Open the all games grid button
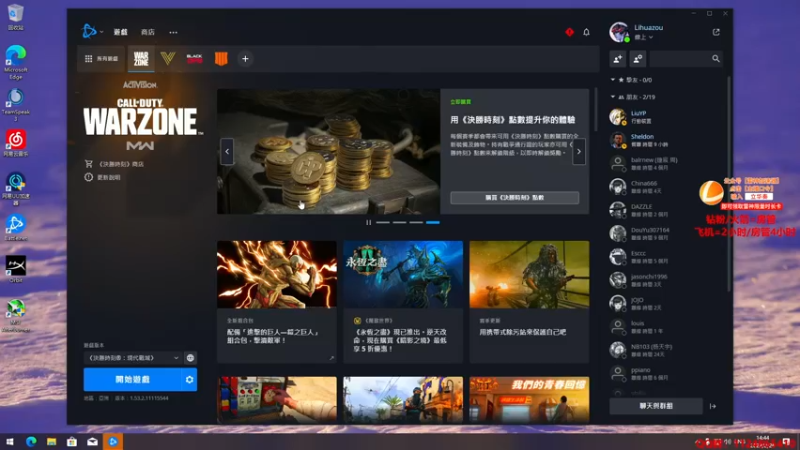This screenshot has width=800, height=450. (x=101, y=59)
